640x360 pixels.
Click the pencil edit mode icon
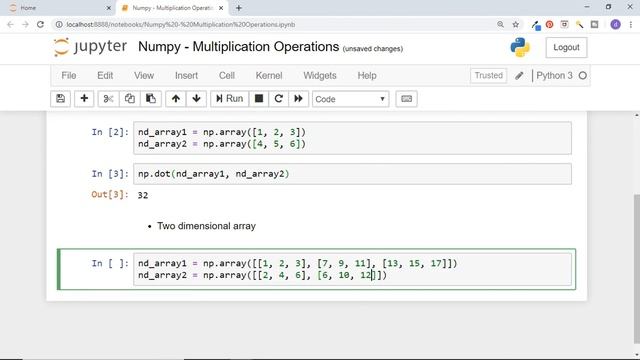[519, 76]
